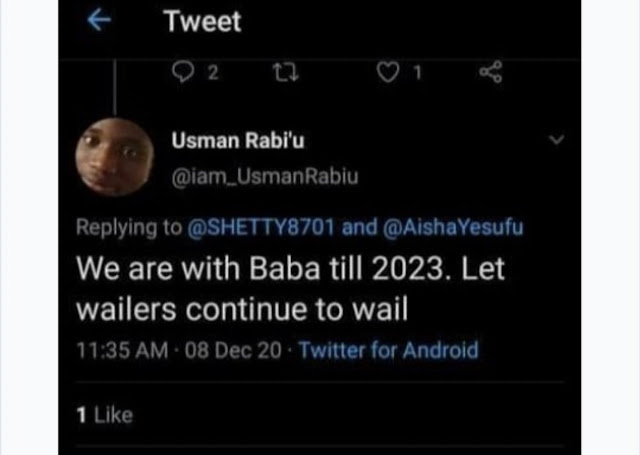Click the Tweet header title

click(x=202, y=21)
